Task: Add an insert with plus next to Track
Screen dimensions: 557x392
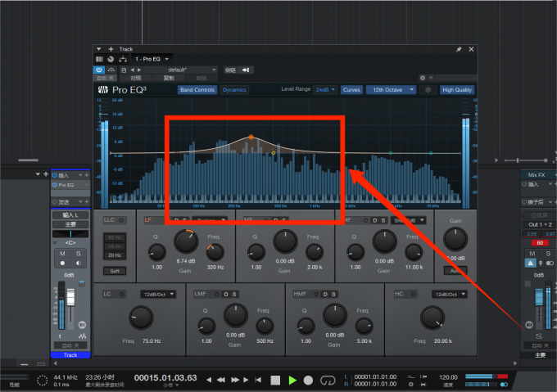Action: 111,49
